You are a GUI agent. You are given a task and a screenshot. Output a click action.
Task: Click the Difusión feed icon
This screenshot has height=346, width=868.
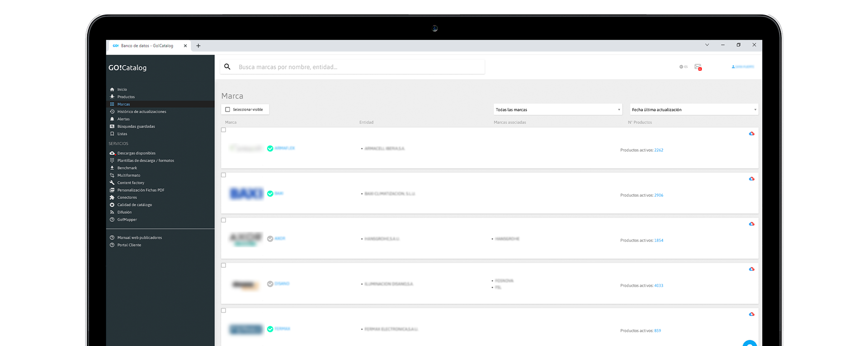click(112, 212)
